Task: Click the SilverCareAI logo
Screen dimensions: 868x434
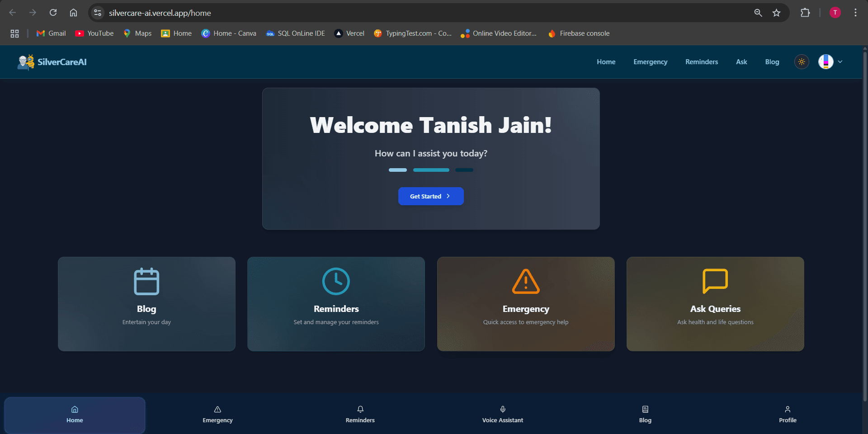Action: 52,62
